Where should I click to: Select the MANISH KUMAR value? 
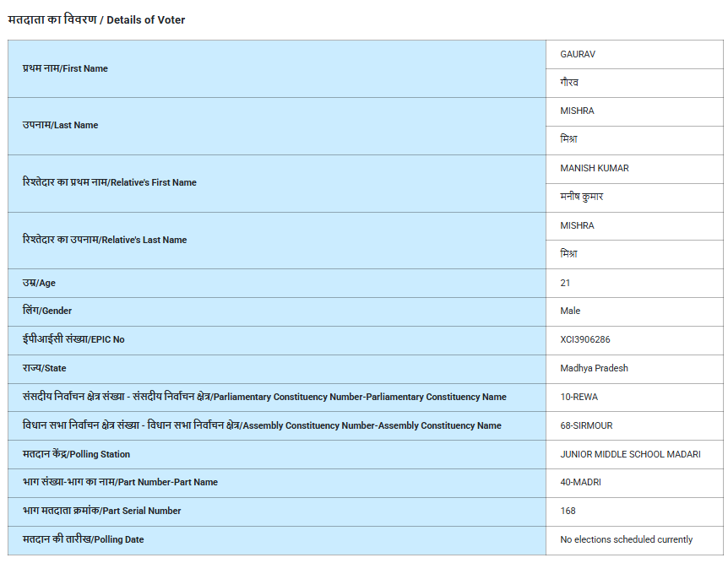pyautogui.click(x=594, y=168)
